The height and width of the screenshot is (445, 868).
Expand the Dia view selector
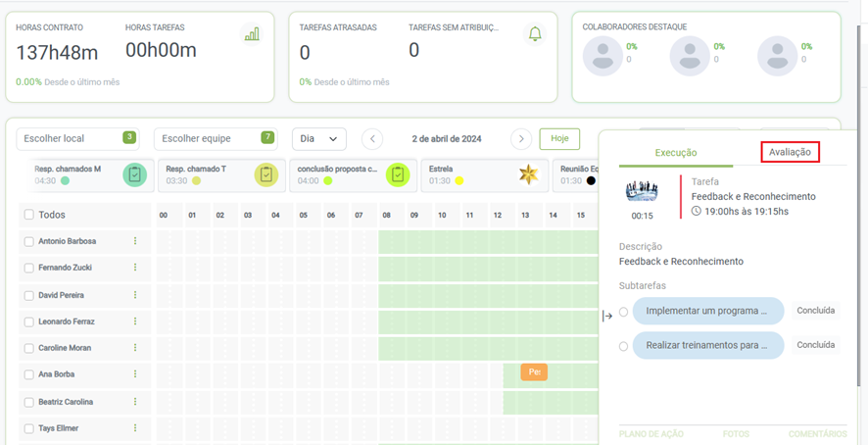pos(319,139)
